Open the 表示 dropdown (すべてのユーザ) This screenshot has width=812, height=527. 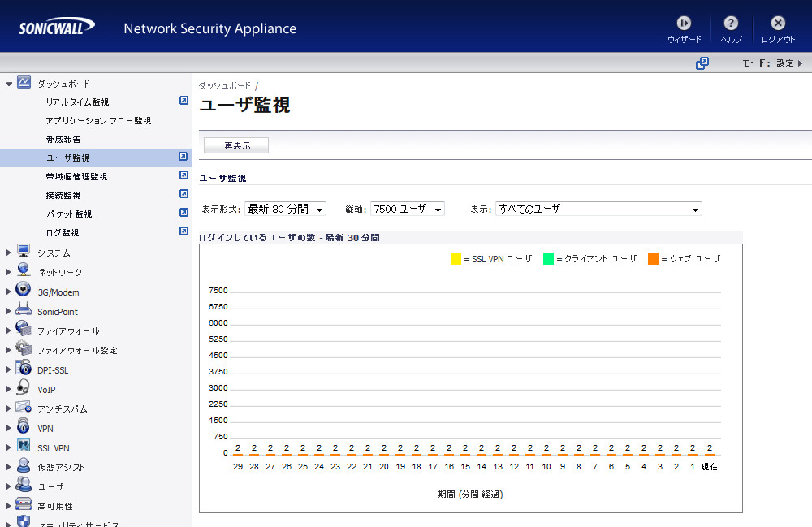[x=598, y=209]
